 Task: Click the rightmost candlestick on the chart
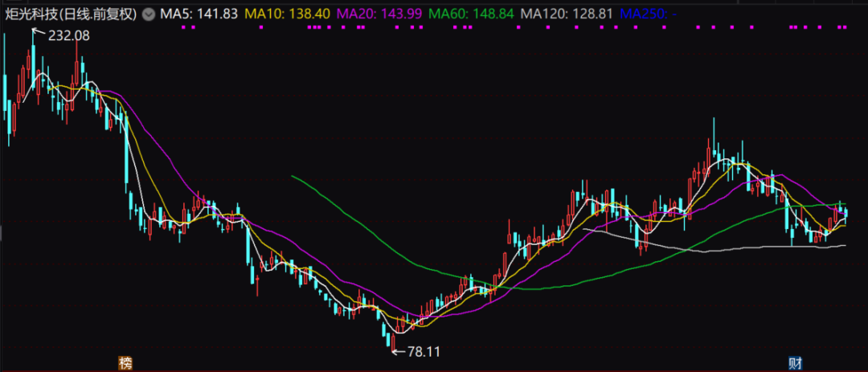pos(845,212)
